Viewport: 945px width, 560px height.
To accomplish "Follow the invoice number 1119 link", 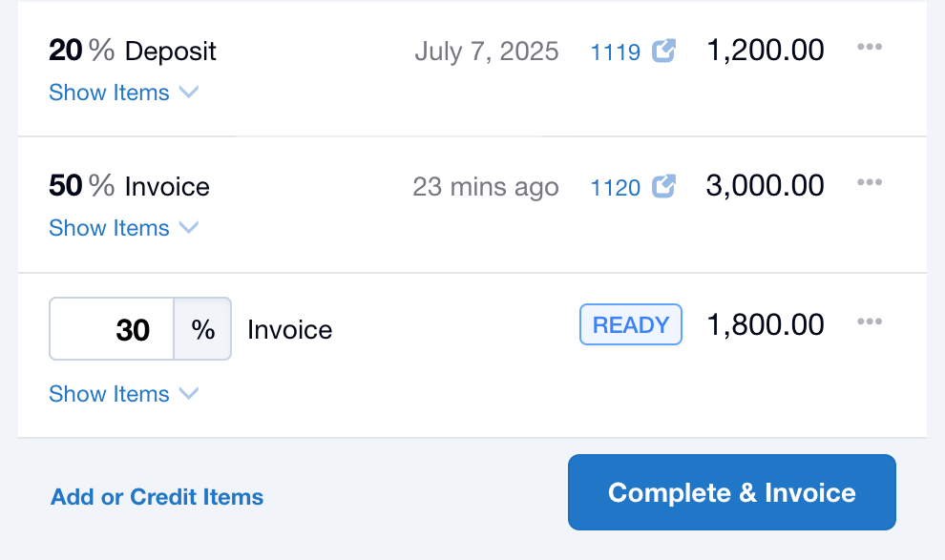I will click(616, 52).
